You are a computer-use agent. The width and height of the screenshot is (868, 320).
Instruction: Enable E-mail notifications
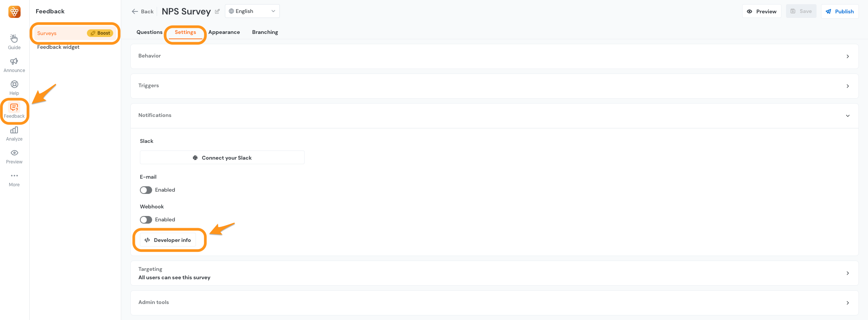pos(146,190)
